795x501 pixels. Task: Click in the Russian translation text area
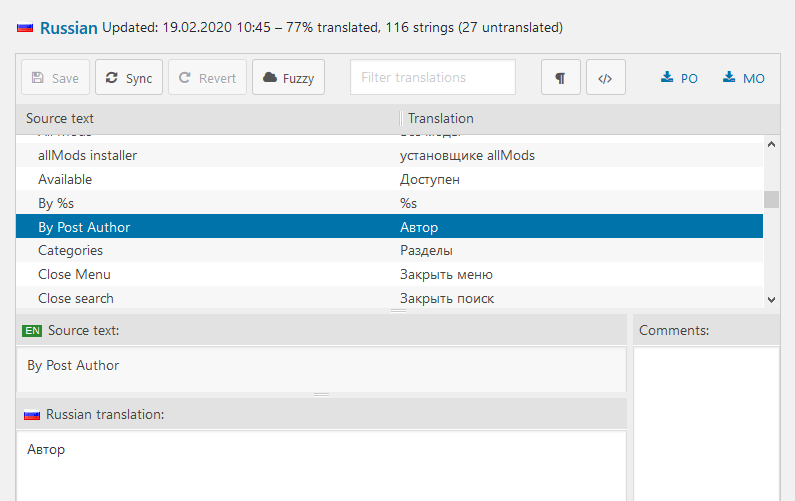click(321, 466)
